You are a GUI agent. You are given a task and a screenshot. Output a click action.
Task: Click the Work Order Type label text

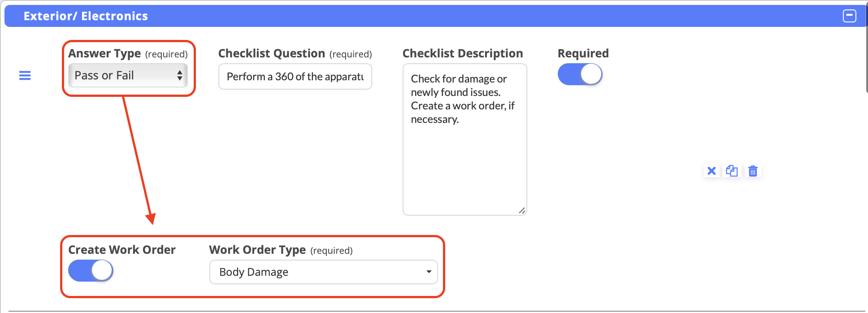pos(257,250)
